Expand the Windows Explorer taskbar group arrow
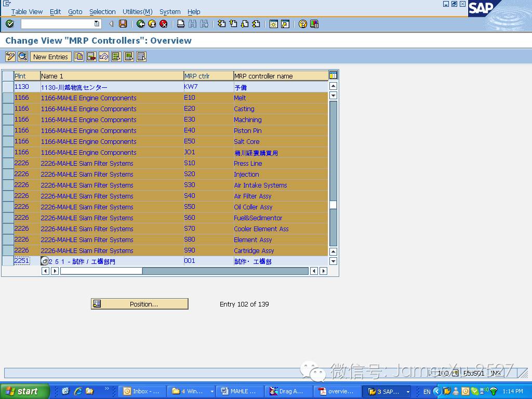This screenshot has width=532, height=399. pyautogui.click(x=212, y=391)
